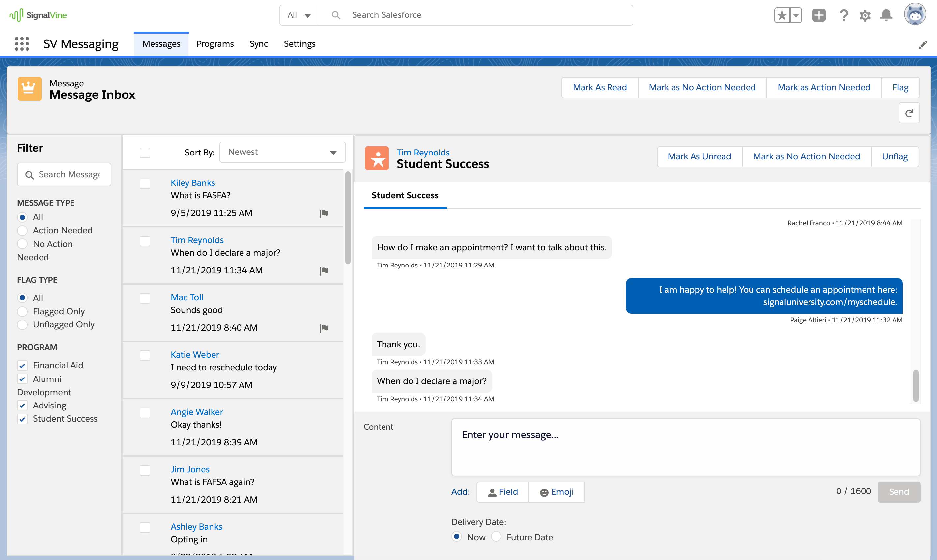This screenshot has width=937, height=560.
Task: Click Mark as Action Needed button
Action: [823, 88]
